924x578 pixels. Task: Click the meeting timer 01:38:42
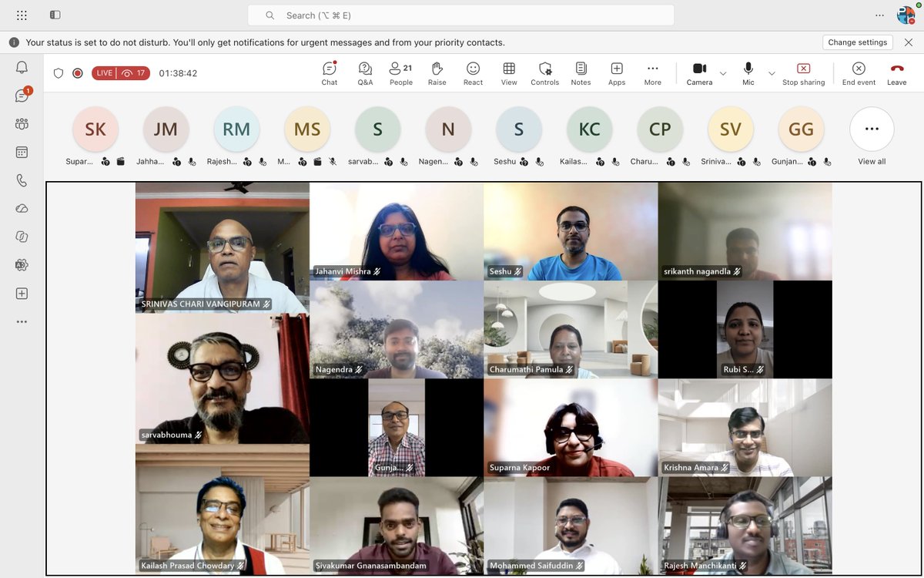tap(178, 73)
